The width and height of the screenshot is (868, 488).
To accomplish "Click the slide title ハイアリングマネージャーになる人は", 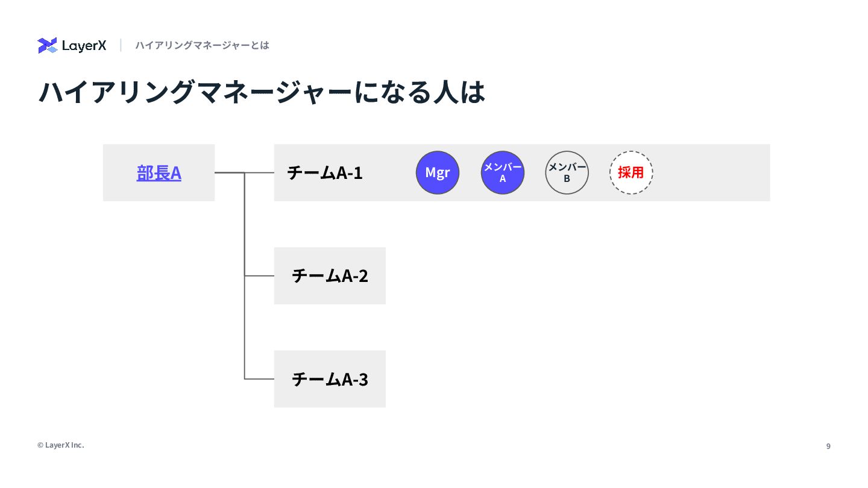I will (262, 92).
